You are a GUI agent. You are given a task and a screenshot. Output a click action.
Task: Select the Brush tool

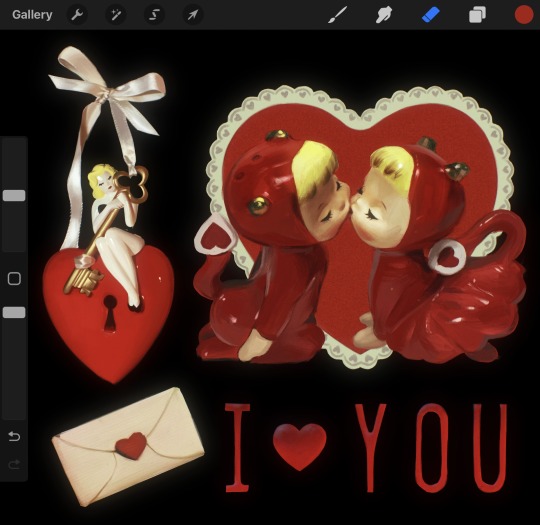(337, 15)
